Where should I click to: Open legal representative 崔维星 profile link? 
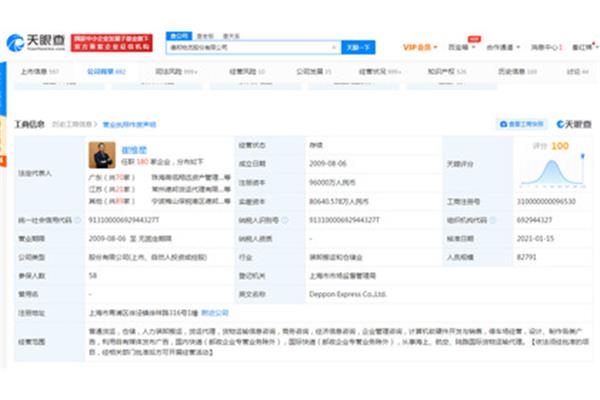pyautogui.click(x=134, y=150)
